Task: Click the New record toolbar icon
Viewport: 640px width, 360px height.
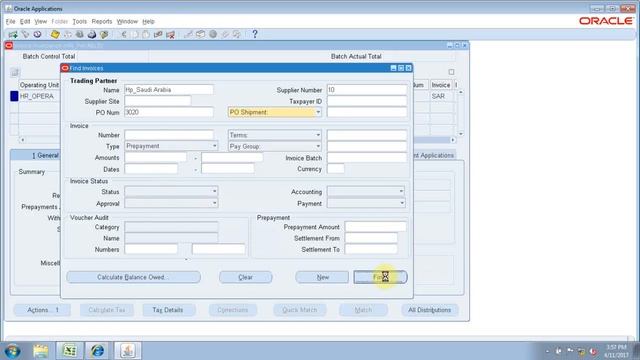Action: coord(13,35)
